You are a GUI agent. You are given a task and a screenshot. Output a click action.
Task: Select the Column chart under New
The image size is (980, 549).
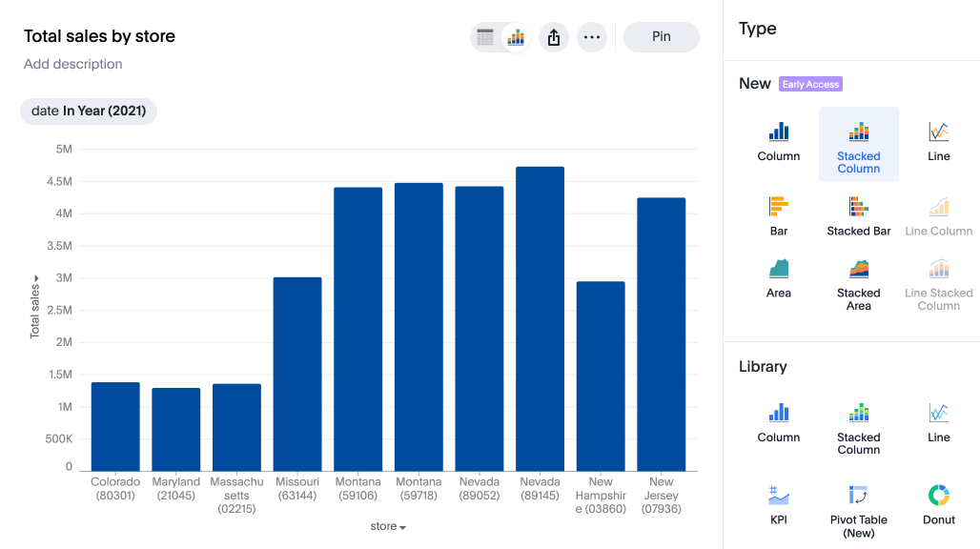[x=778, y=141]
